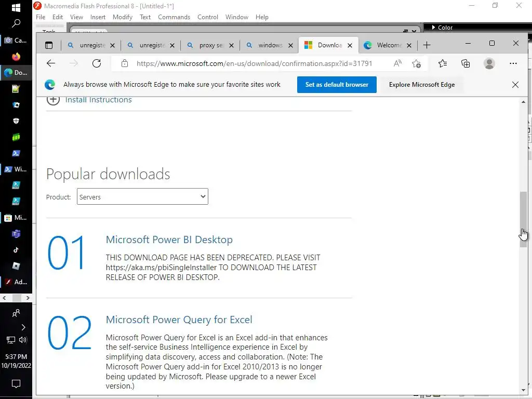Click the taskbar scroll left arrow

coord(4,298)
